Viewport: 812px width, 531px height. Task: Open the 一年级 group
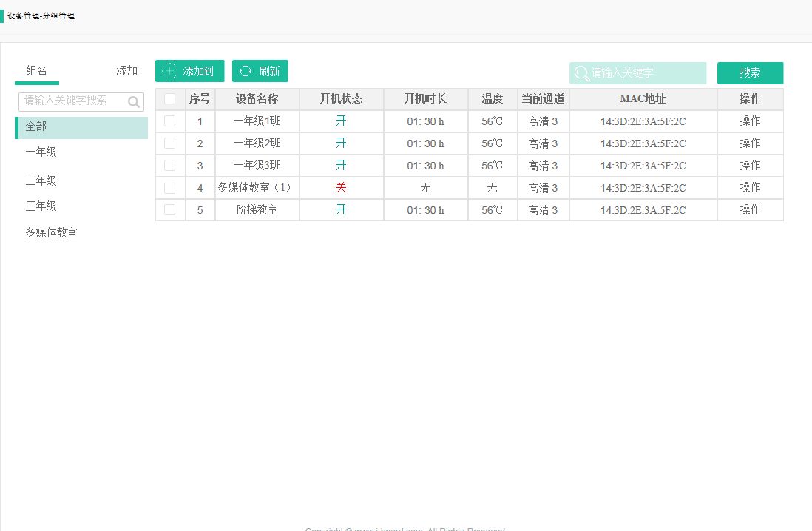[41, 152]
